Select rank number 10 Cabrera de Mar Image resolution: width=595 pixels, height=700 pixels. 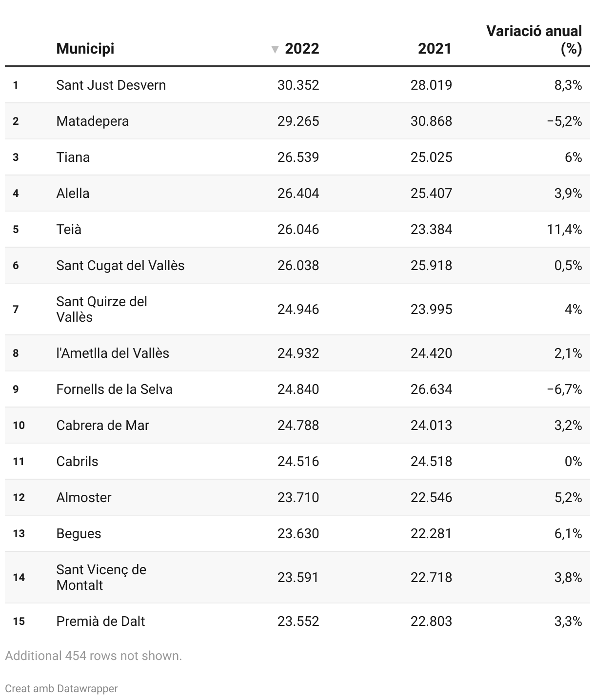19,425
